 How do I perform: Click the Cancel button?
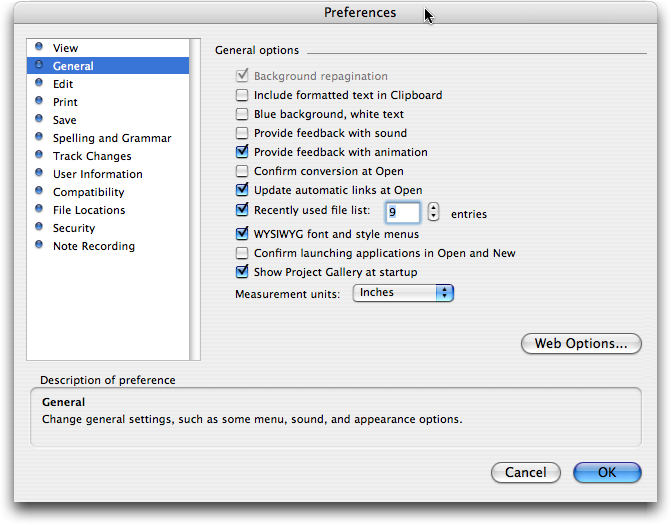point(526,472)
